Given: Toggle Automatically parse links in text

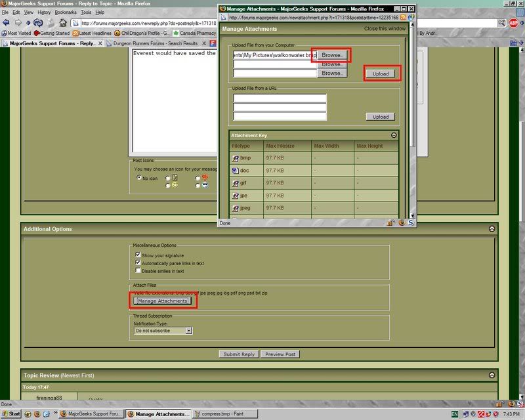Looking at the screenshot, I should coord(138,262).
